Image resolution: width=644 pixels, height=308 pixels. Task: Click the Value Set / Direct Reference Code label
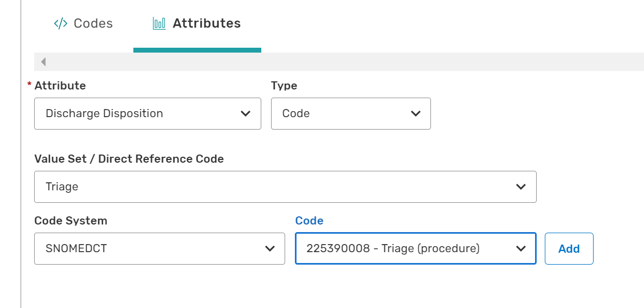[129, 159]
